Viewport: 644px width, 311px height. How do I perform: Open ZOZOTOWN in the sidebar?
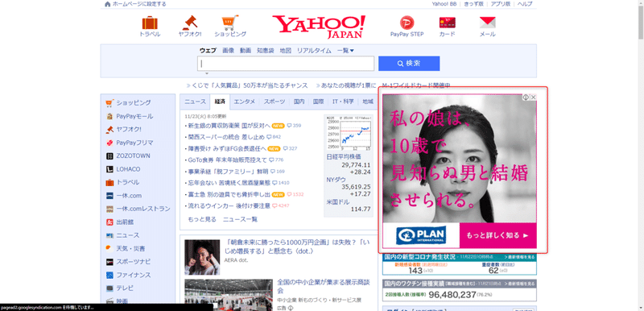(133, 155)
